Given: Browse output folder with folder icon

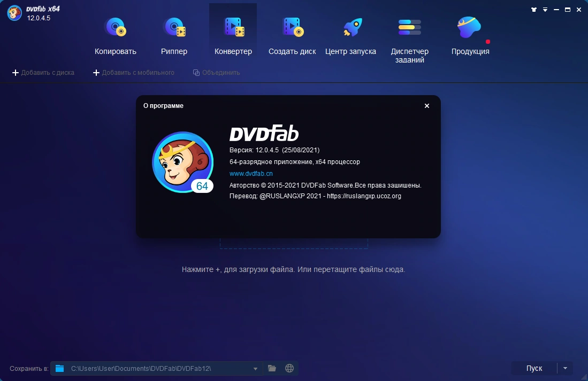Looking at the screenshot, I should click(x=272, y=369).
